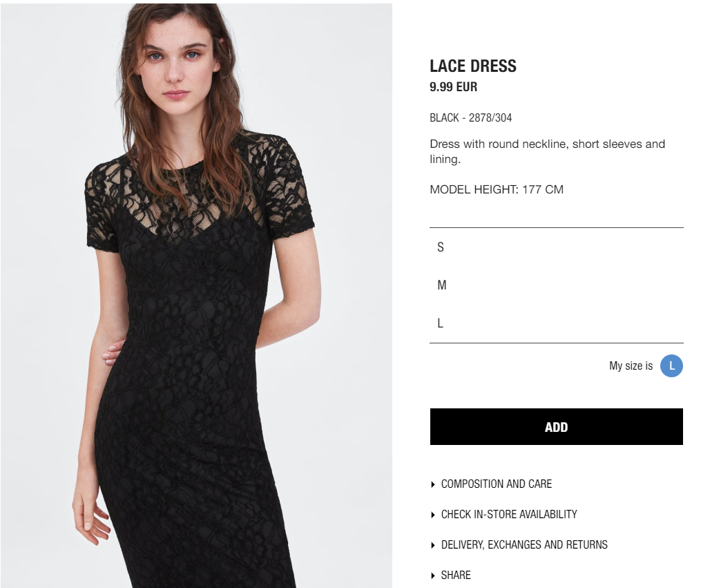Expand Composition and Care section
Viewport: 701px width, 588px height.
pos(497,484)
